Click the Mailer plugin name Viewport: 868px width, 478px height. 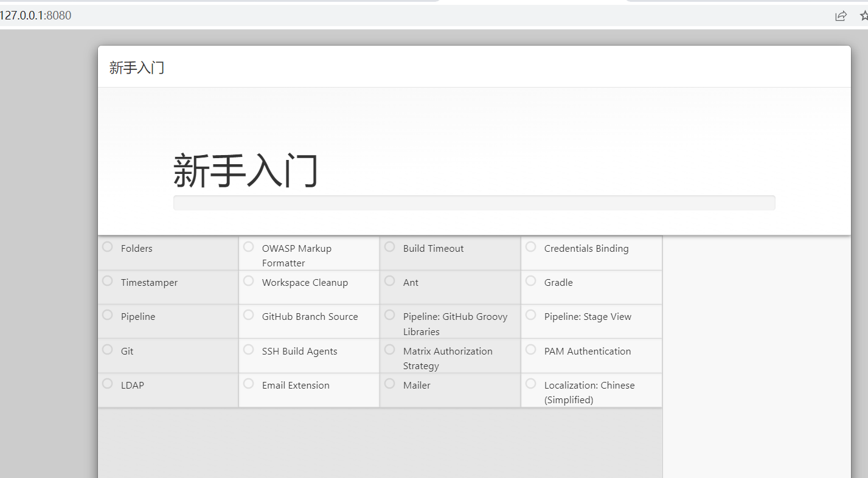[x=417, y=385]
